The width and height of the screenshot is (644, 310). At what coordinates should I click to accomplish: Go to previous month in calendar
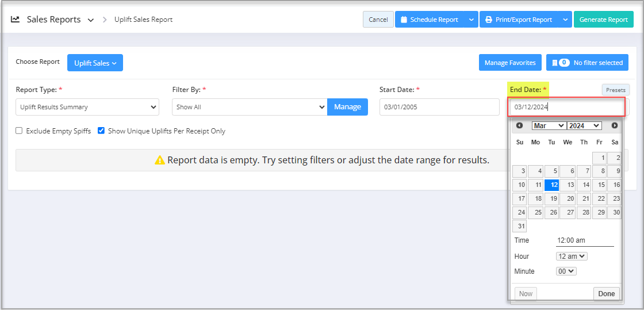tap(520, 125)
